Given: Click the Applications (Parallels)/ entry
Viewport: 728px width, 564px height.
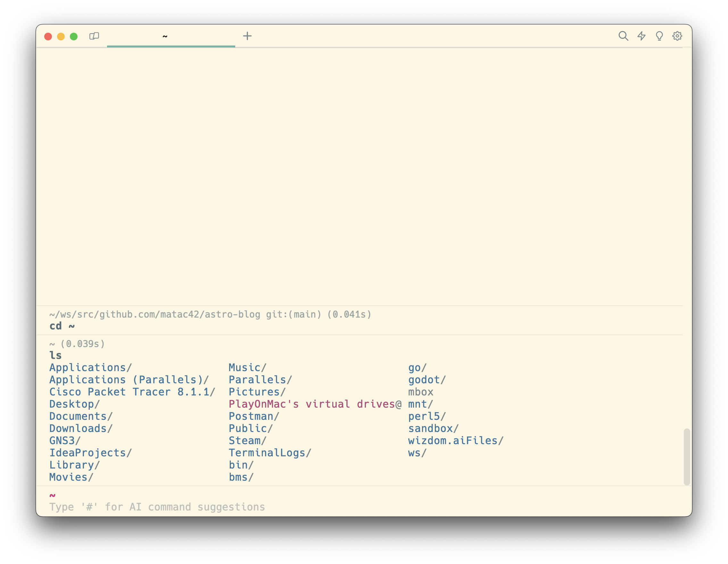Looking at the screenshot, I should pos(129,380).
